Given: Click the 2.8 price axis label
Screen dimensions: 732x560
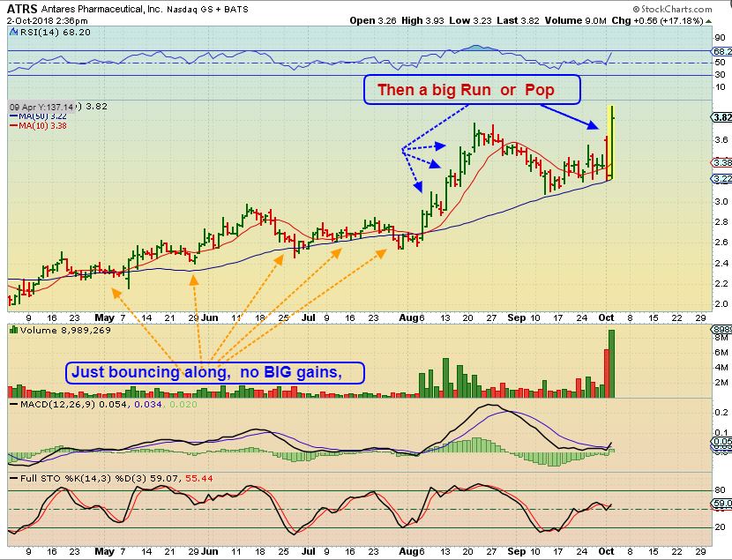Looking at the screenshot, I should (721, 222).
